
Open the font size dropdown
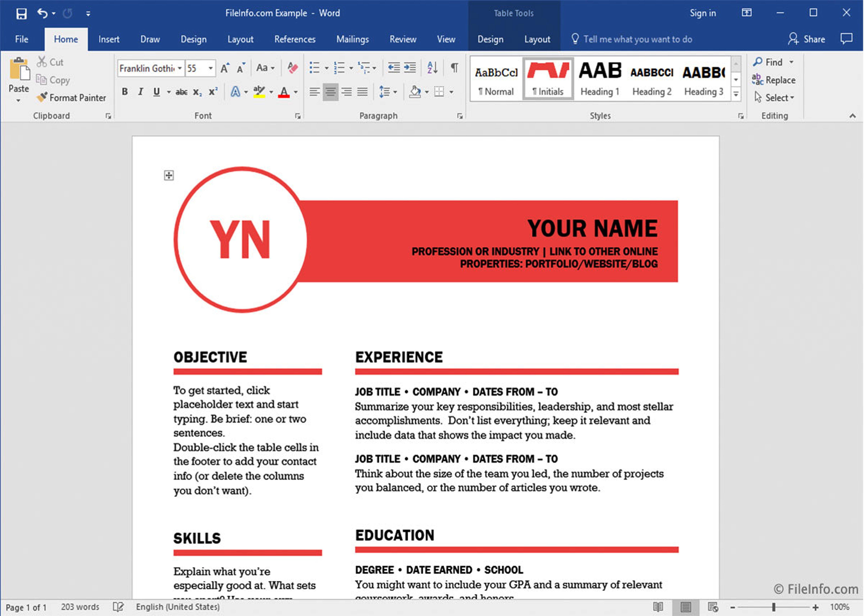pos(211,68)
